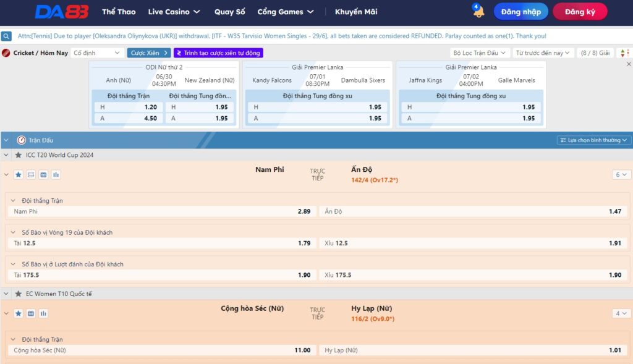The width and height of the screenshot is (633, 364).
Task: Collapse the ICC T20 World Cup 2024 group
Action: (6, 155)
